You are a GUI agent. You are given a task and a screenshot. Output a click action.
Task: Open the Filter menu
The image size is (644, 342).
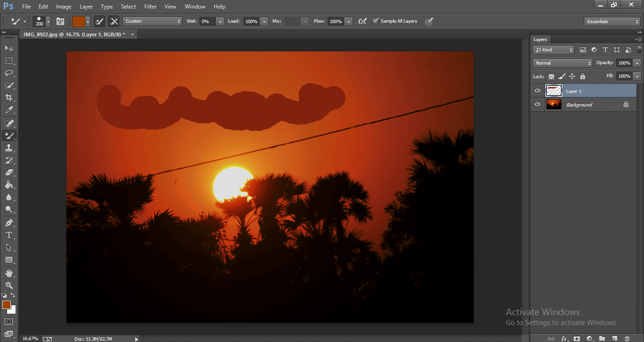(150, 7)
